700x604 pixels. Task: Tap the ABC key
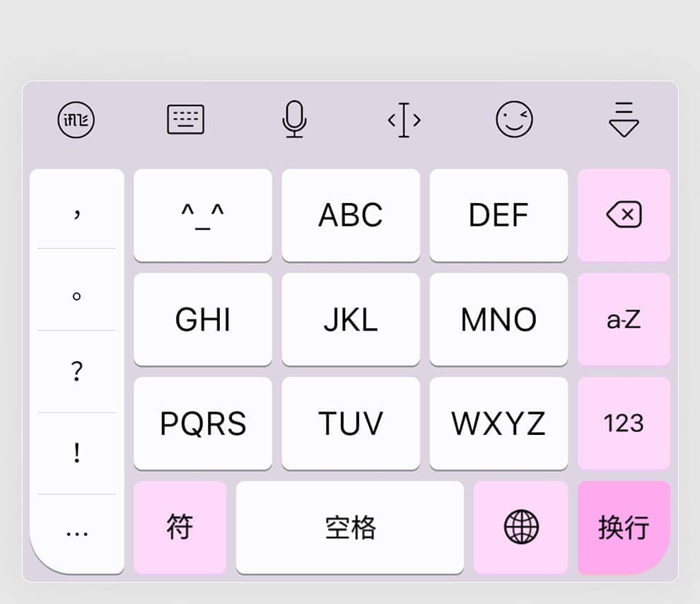[x=351, y=215]
